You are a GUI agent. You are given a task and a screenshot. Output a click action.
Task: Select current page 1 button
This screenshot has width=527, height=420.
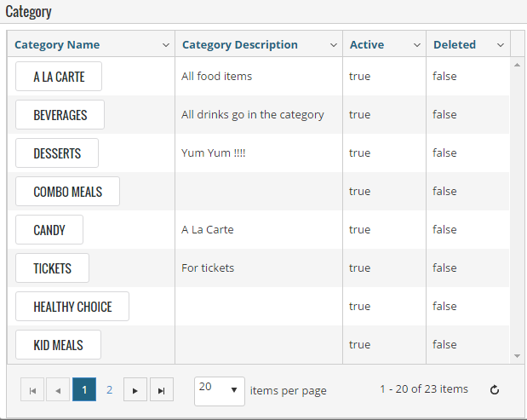click(84, 389)
